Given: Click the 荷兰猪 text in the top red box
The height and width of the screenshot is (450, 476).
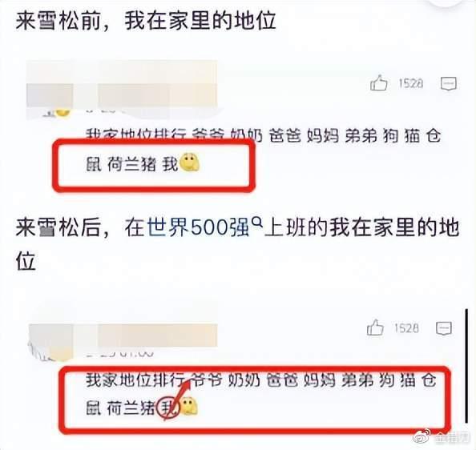Looking at the screenshot, I should pyautogui.click(x=131, y=164).
